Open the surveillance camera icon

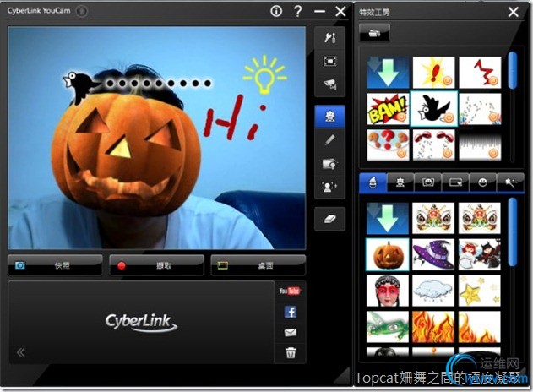(329, 84)
